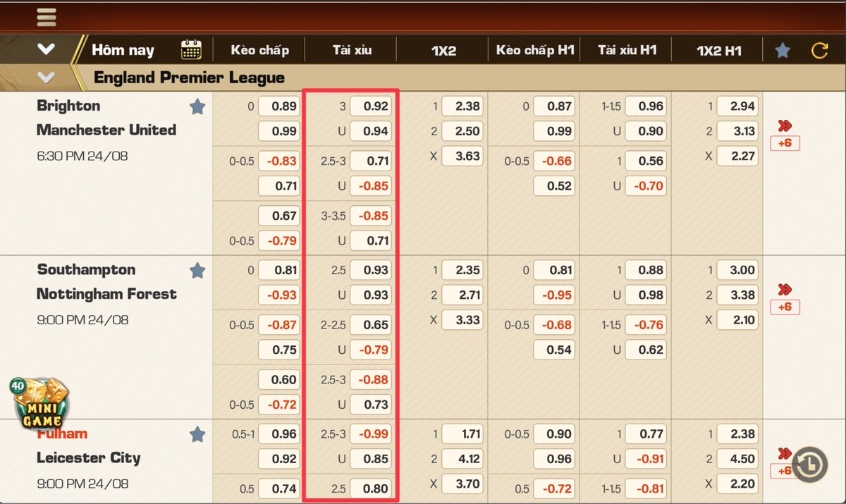Pick Fulham draw odds 3.70
Viewport: 846px width, 504px height.
[x=462, y=484]
